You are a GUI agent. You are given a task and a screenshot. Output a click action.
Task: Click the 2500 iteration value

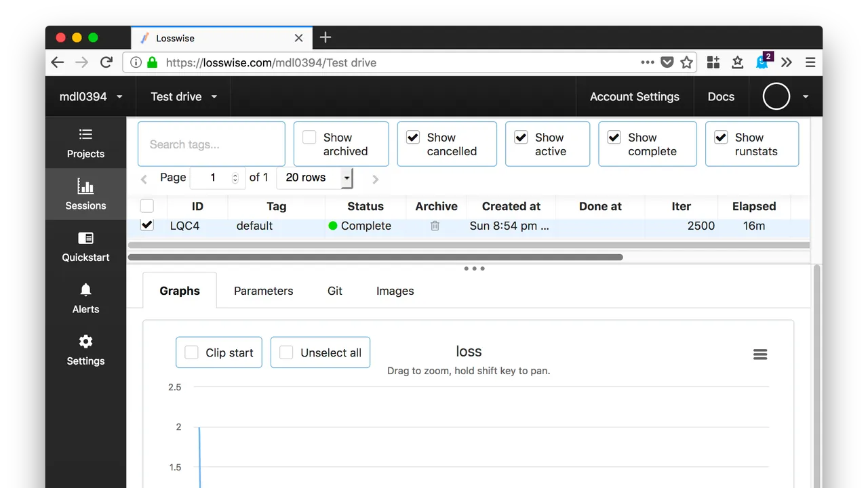[701, 226]
